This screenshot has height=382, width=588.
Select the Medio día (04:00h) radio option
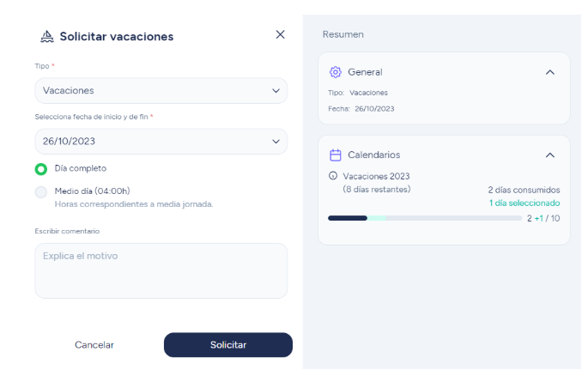pyautogui.click(x=41, y=192)
